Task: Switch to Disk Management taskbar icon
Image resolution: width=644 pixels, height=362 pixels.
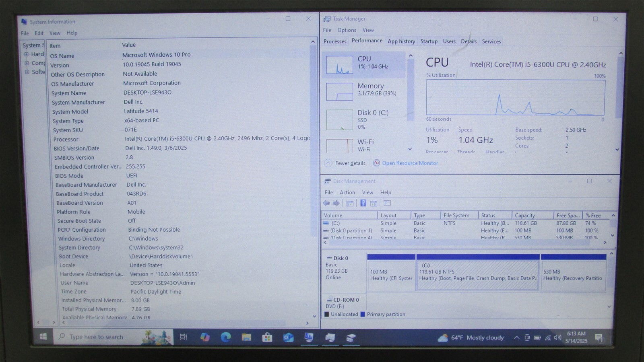Action: [351, 338]
